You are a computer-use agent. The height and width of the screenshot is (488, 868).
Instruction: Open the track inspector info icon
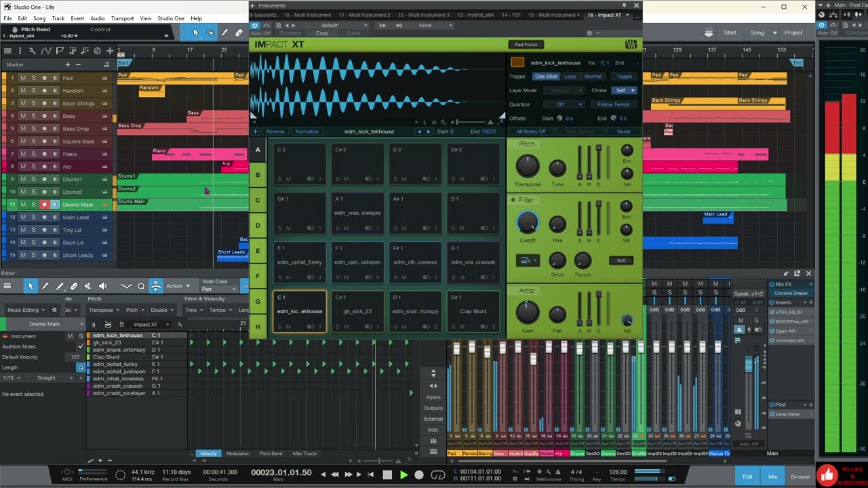(x=20, y=51)
